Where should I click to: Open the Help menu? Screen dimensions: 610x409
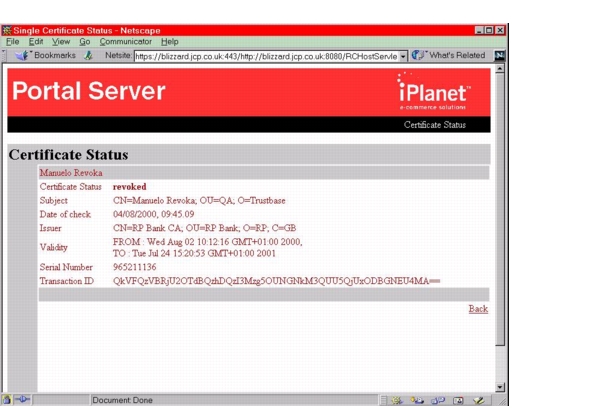[170, 42]
